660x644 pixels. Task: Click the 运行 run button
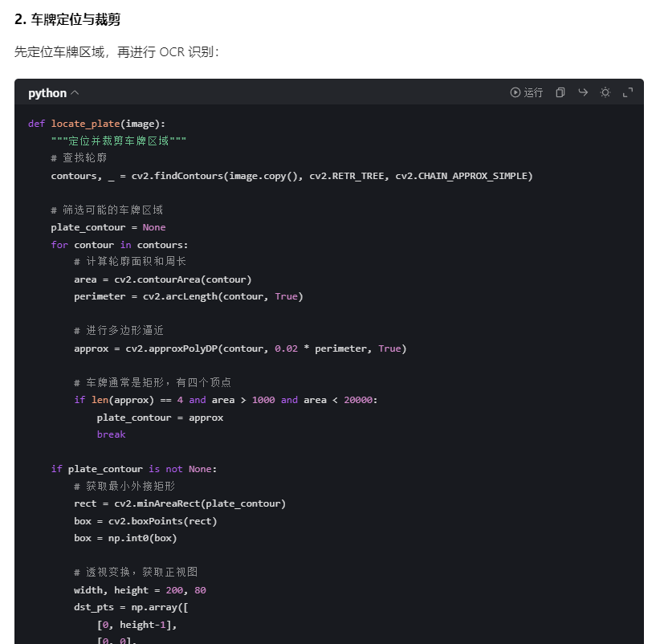[x=532, y=92]
